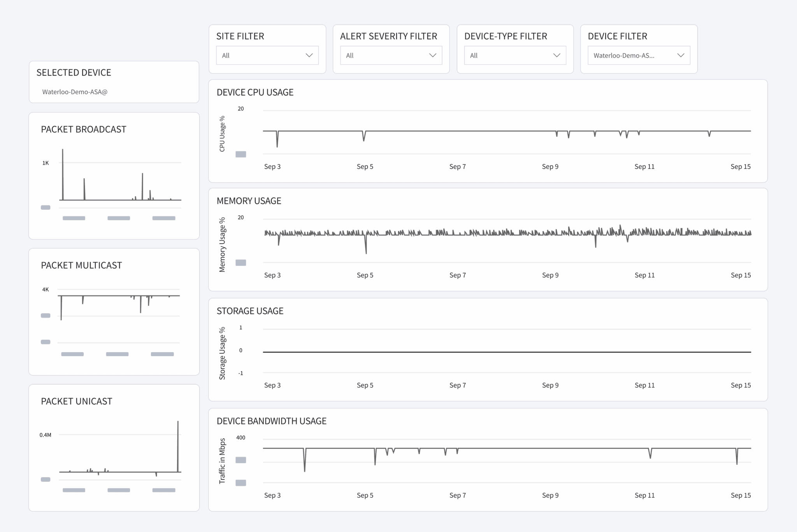Click the Device CPU Usage chart title
Screen dimensions: 797x532
click(255, 92)
